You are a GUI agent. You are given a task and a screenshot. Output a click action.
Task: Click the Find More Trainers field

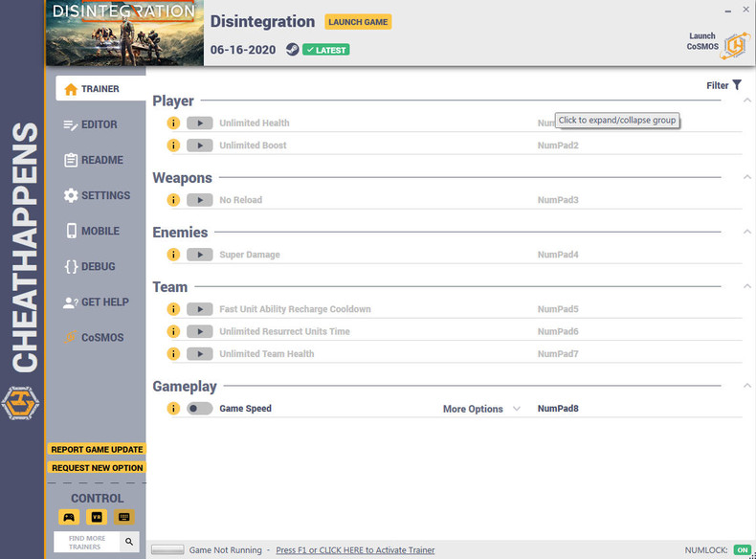87,542
